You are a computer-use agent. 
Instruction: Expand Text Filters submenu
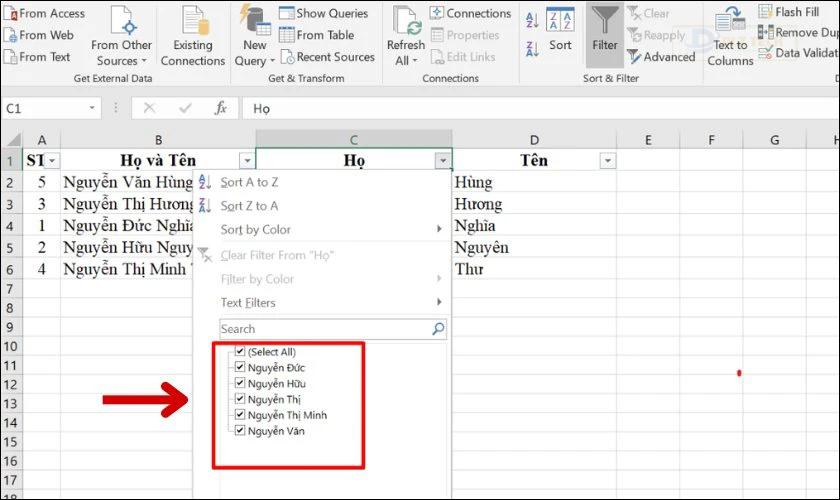coord(321,302)
